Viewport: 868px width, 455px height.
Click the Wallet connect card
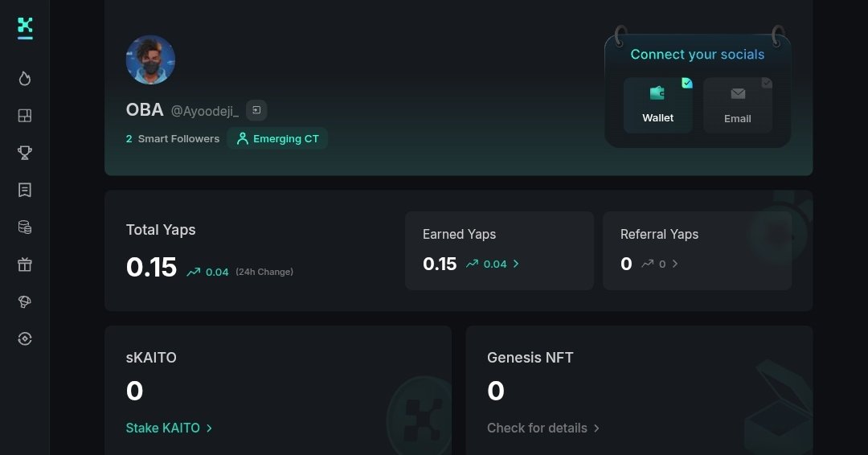click(x=658, y=105)
